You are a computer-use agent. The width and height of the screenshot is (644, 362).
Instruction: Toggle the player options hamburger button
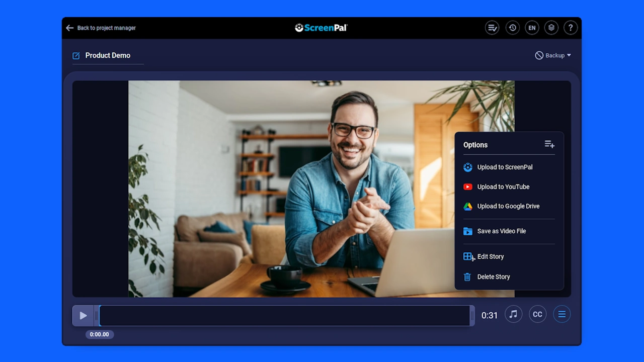click(562, 314)
